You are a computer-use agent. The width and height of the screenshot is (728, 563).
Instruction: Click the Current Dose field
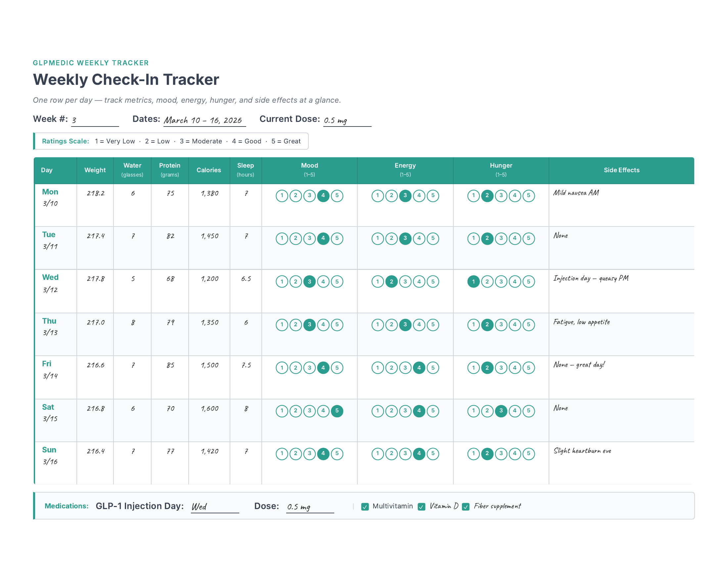point(347,121)
